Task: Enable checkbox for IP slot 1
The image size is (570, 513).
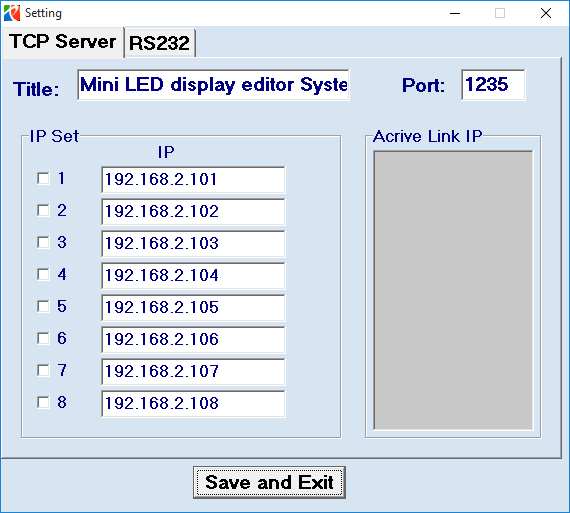Action: pos(43,179)
